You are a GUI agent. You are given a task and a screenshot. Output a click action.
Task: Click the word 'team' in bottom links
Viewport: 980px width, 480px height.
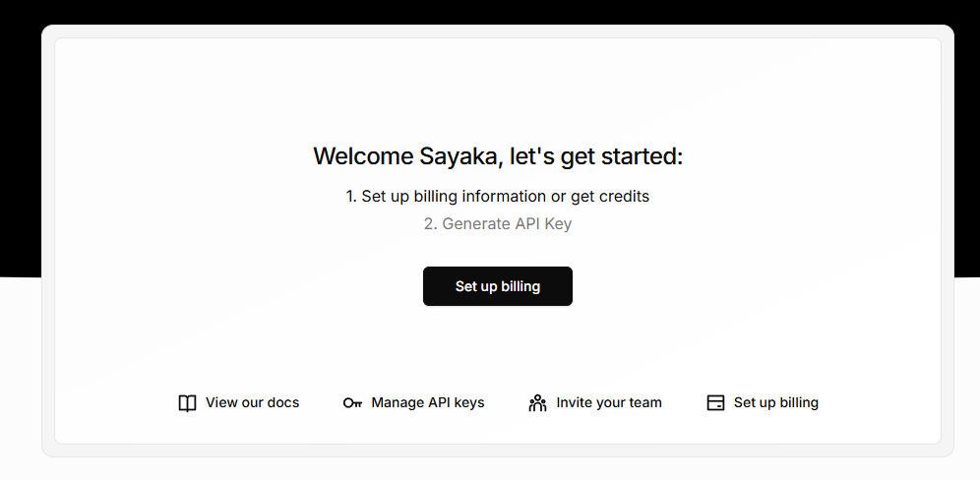click(x=645, y=402)
